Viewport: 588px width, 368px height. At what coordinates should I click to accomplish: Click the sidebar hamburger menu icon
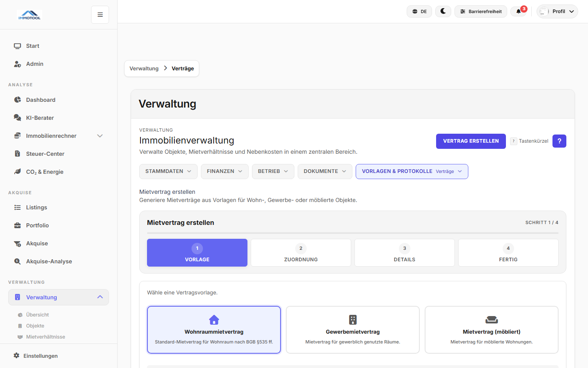tap(100, 14)
